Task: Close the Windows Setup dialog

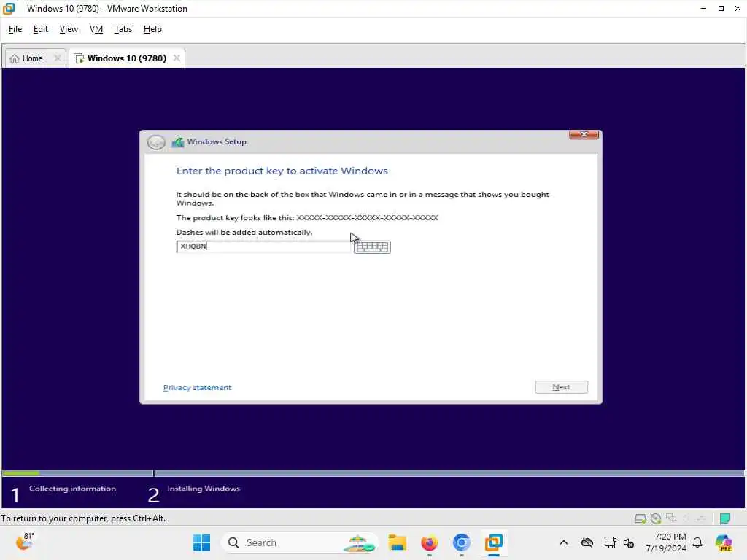Action: [x=584, y=135]
